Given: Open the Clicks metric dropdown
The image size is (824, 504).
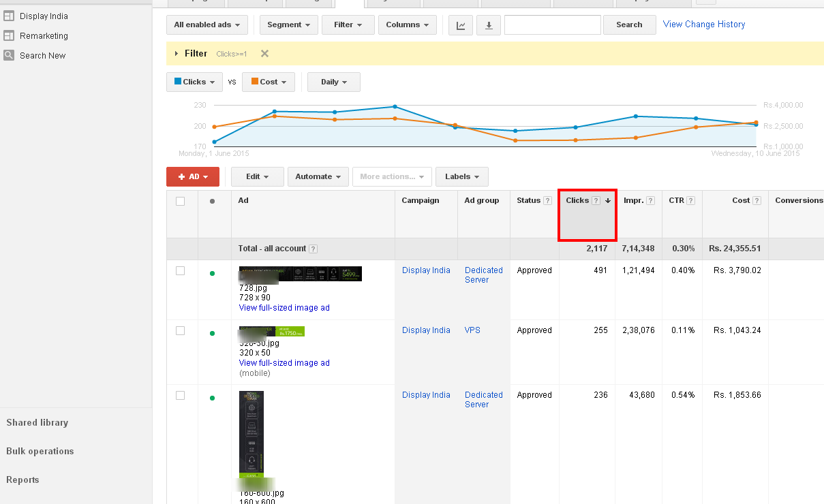Looking at the screenshot, I should click(194, 82).
